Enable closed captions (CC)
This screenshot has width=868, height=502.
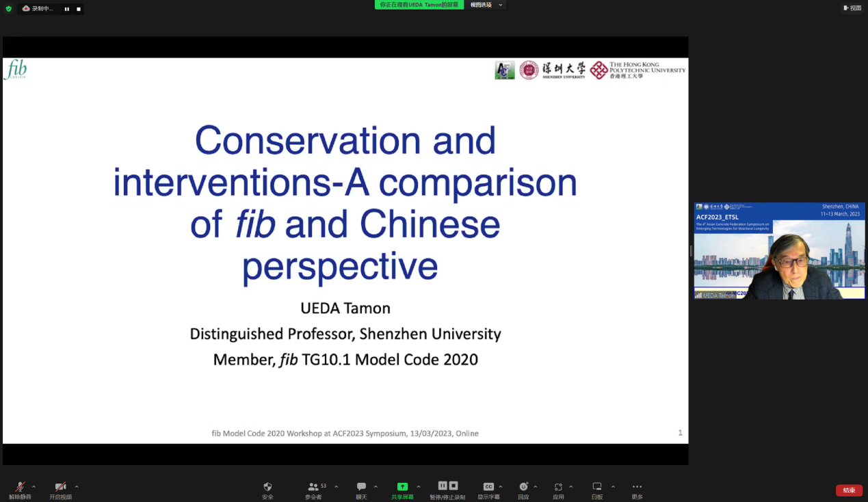488,487
